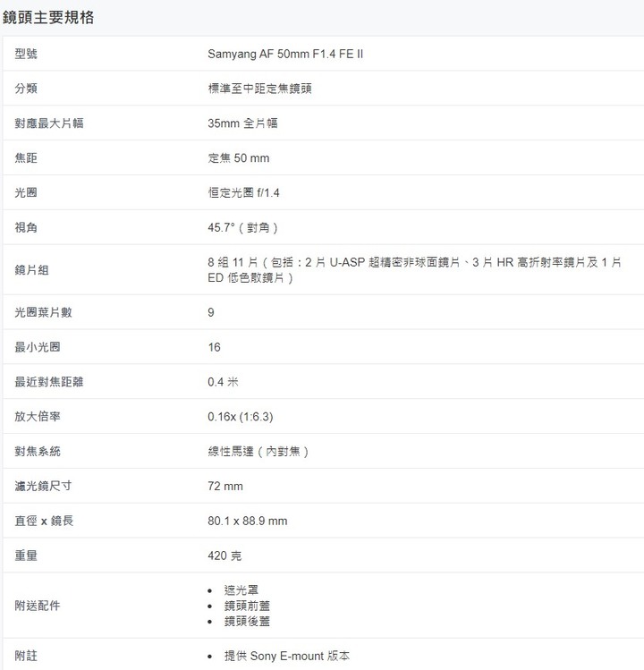Select the 光圈葉片數 label

tap(43, 312)
